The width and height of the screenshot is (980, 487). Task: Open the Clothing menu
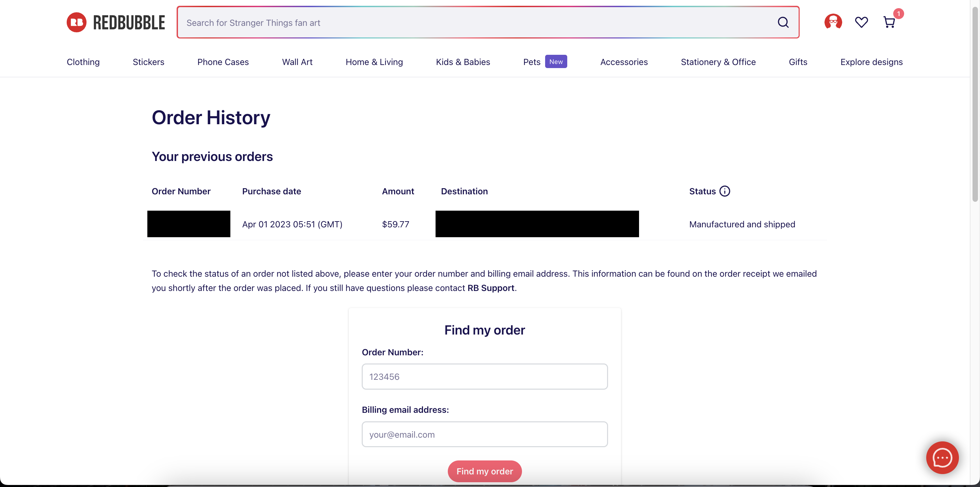point(83,62)
